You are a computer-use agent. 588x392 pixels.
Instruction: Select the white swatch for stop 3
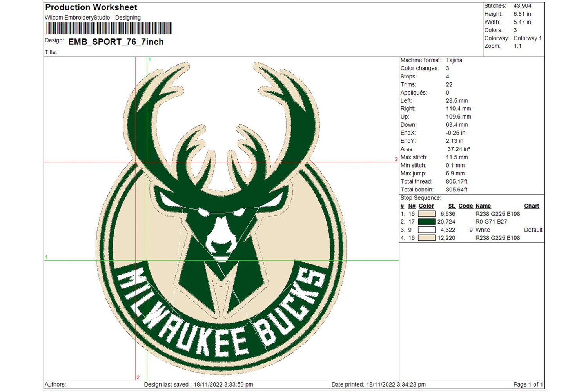[x=427, y=230]
